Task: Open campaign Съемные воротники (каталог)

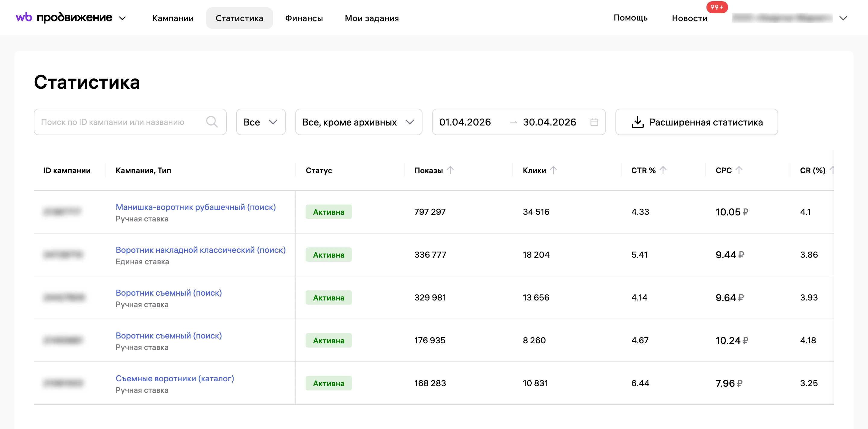Action: (x=175, y=378)
